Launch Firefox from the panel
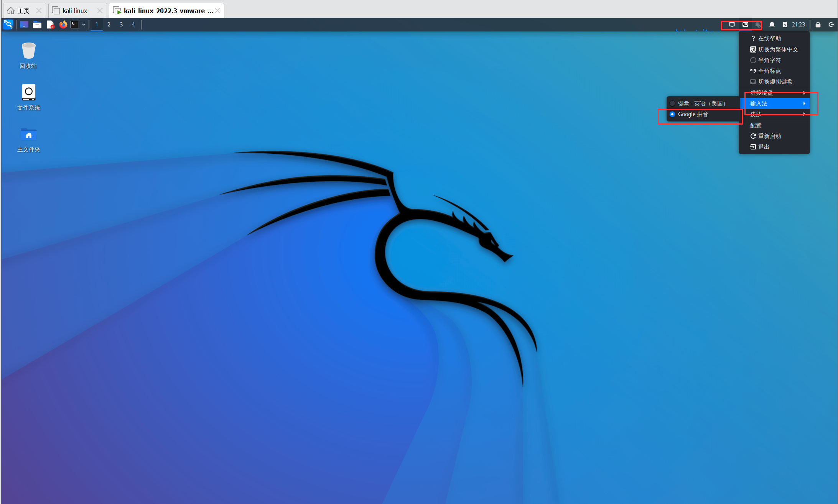Image resolution: width=838 pixels, height=504 pixels. coord(63,25)
